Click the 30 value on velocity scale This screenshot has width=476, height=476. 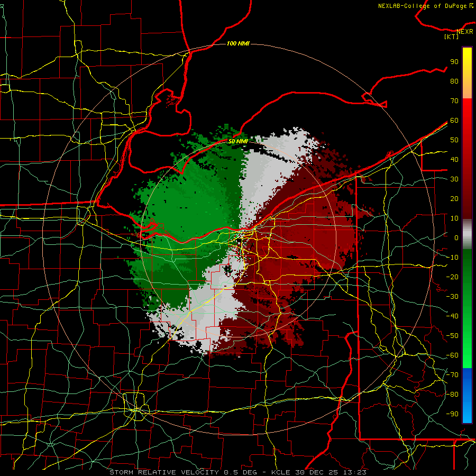click(454, 179)
